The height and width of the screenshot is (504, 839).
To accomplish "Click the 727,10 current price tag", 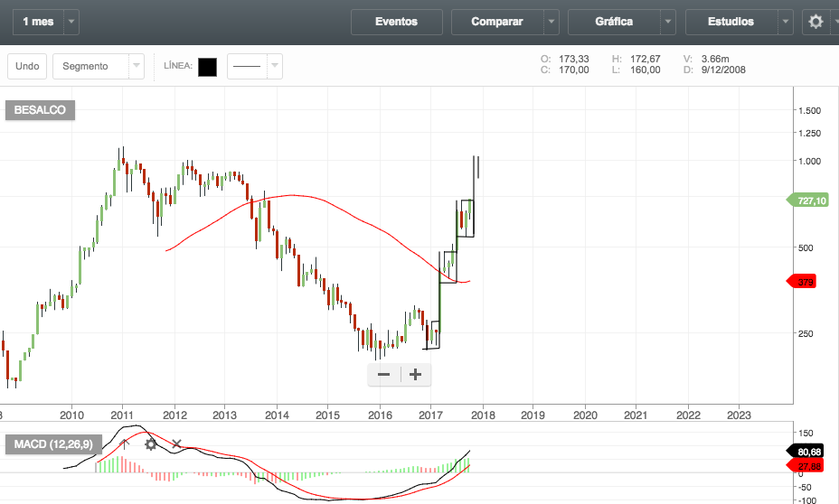I will [808, 201].
